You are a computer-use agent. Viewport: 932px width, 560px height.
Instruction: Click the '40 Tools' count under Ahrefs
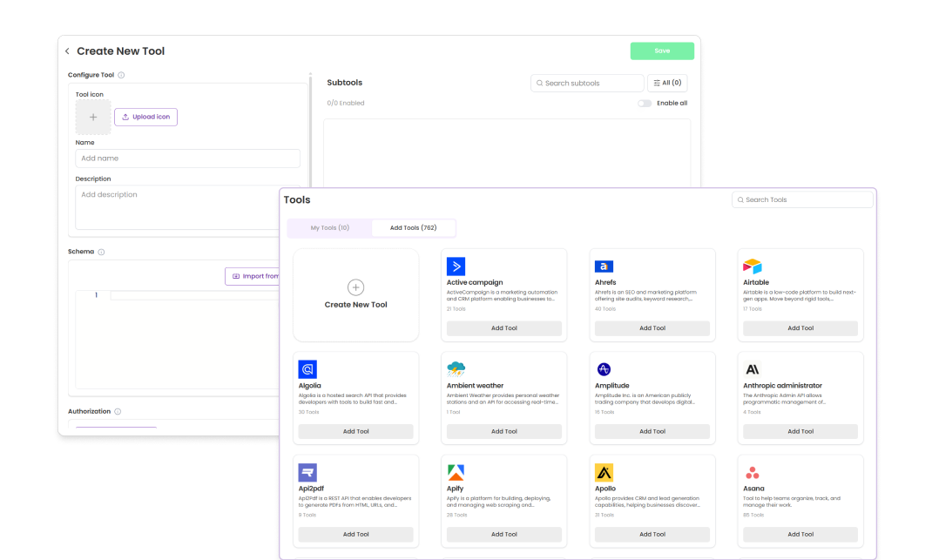[x=605, y=309]
